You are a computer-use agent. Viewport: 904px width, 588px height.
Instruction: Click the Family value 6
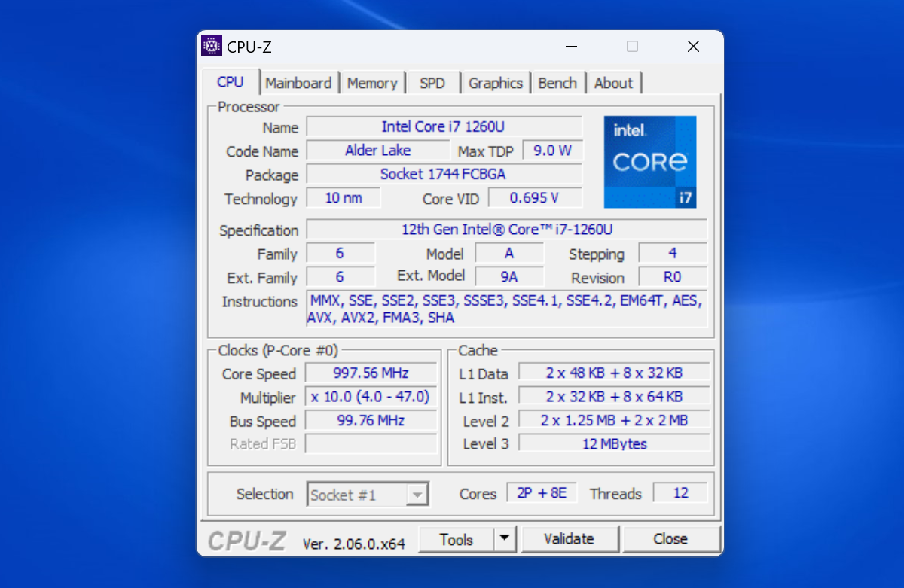pyautogui.click(x=341, y=254)
